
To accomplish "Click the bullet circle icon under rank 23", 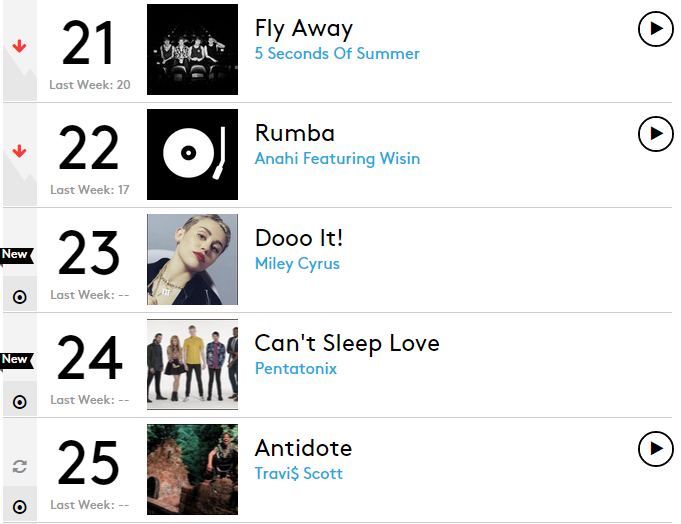I will tap(19, 297).
